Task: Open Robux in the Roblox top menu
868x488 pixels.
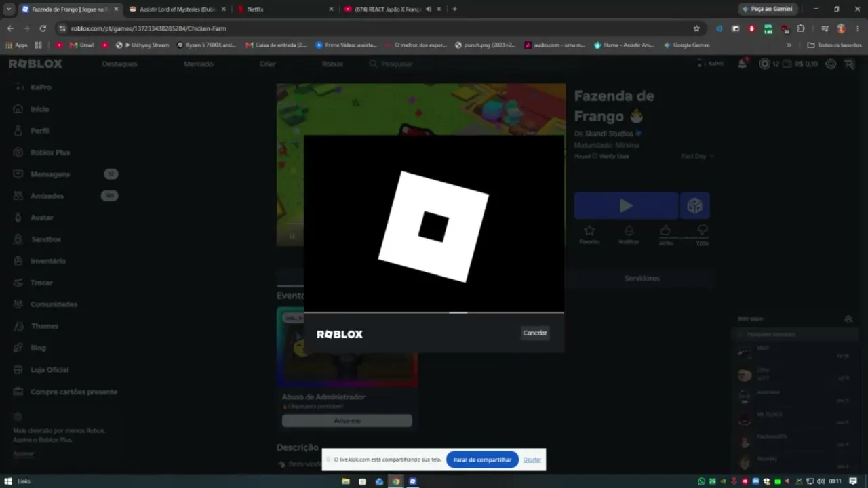Action: tap(332, 64)
